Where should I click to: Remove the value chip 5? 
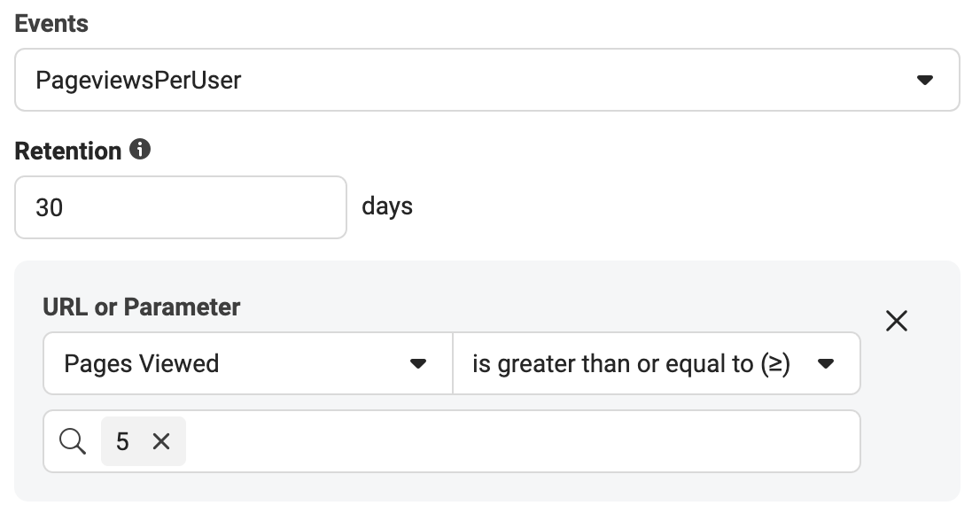pos(161,441)
